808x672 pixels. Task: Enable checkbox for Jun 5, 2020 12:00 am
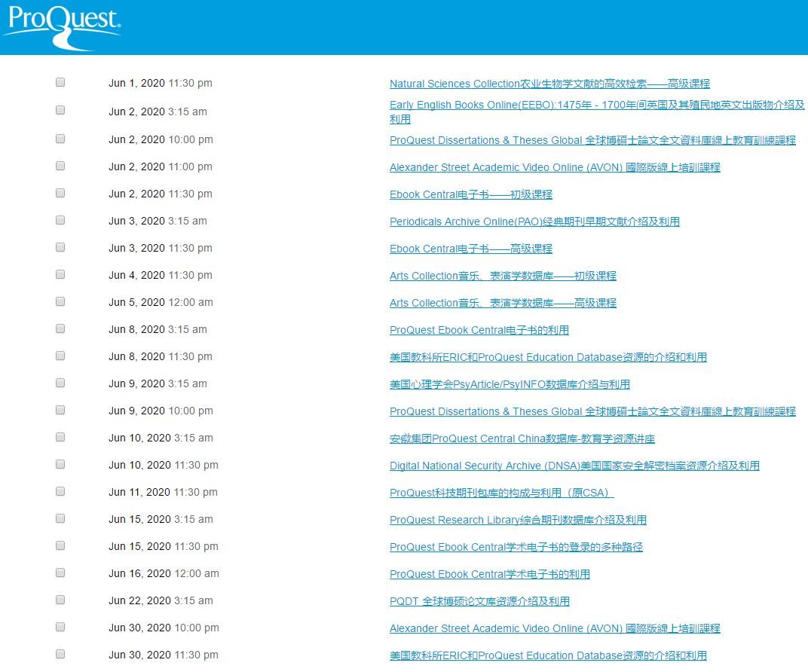[x=60, y=301]
